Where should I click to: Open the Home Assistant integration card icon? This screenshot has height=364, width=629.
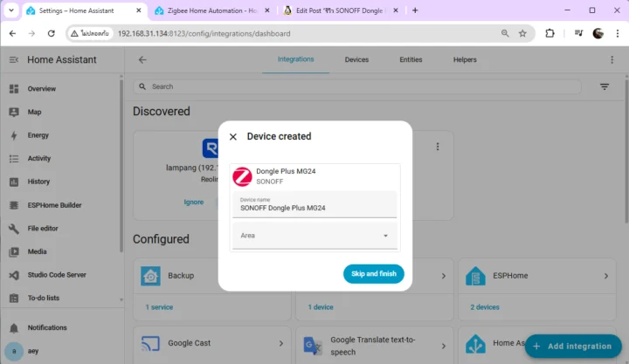[x=475, y=344]
